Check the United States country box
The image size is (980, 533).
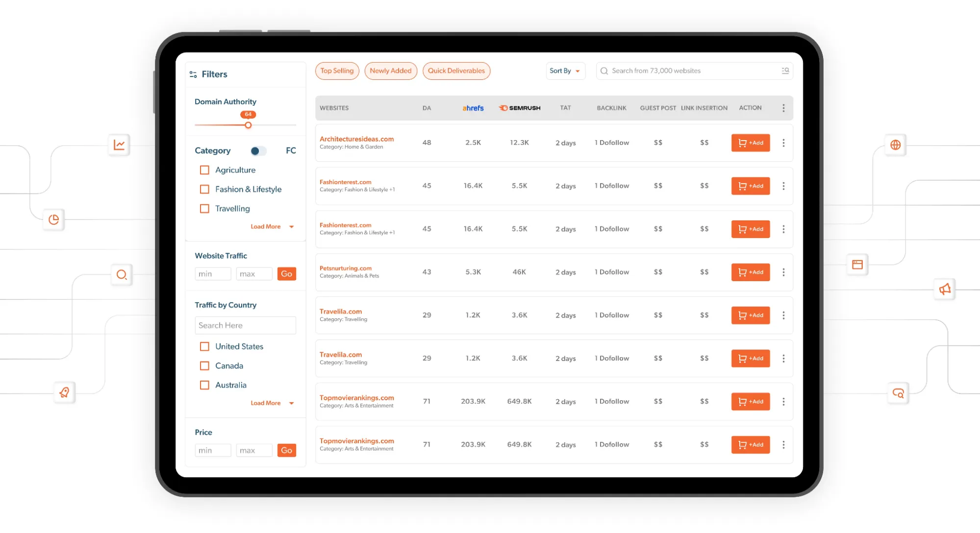205,347
